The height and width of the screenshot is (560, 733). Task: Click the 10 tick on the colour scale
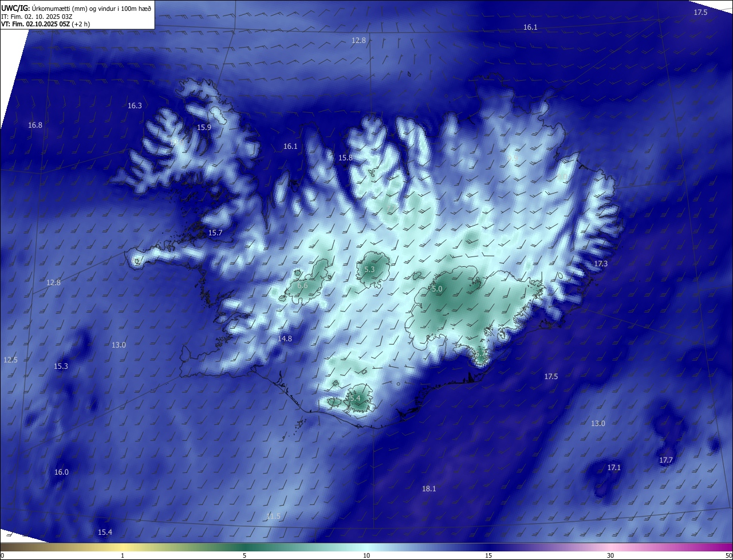pos(366,555)
